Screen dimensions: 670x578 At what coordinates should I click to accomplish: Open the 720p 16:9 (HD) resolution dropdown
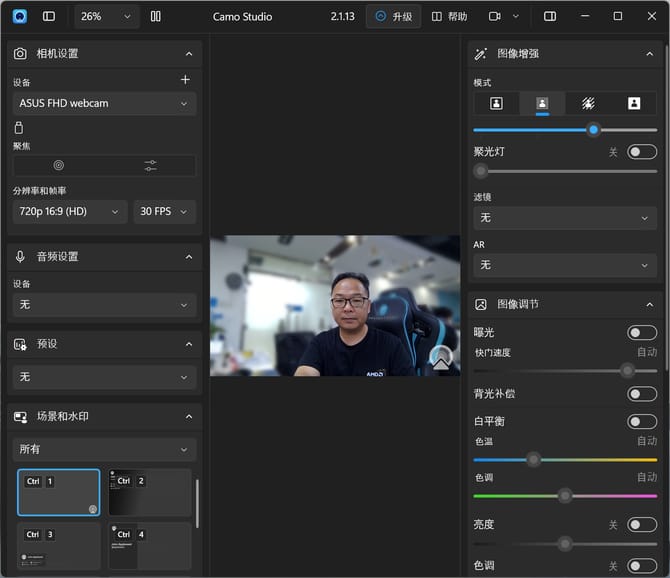click(x=70, y=211)
